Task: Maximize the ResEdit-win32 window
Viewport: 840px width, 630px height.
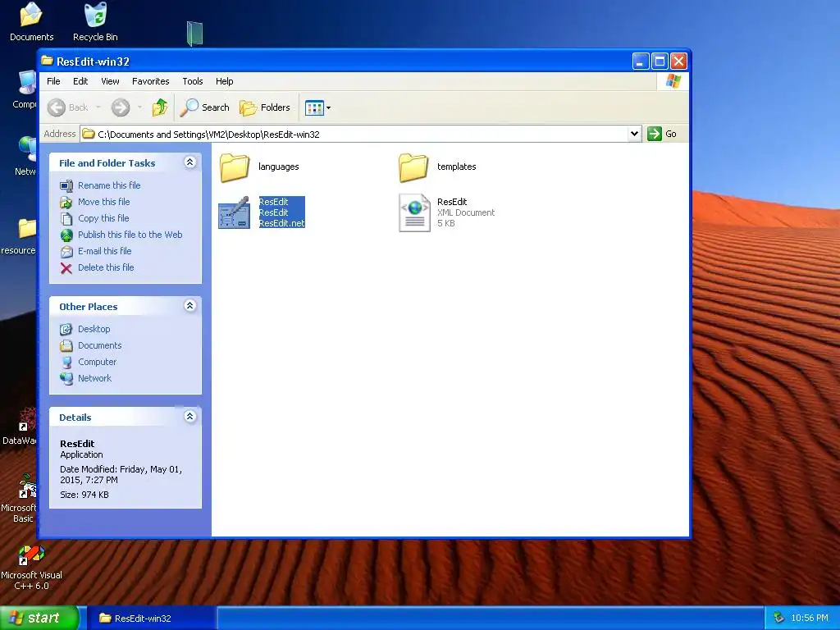Action: tap(660, 62)
